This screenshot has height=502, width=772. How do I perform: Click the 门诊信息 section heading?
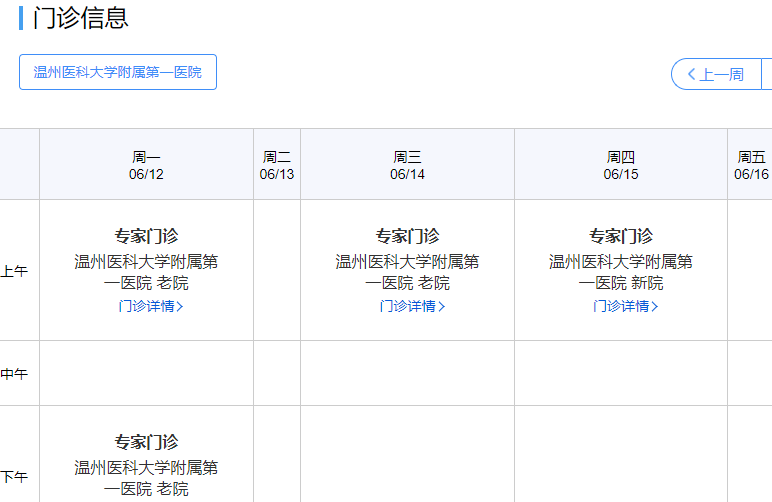click(80, 18)
